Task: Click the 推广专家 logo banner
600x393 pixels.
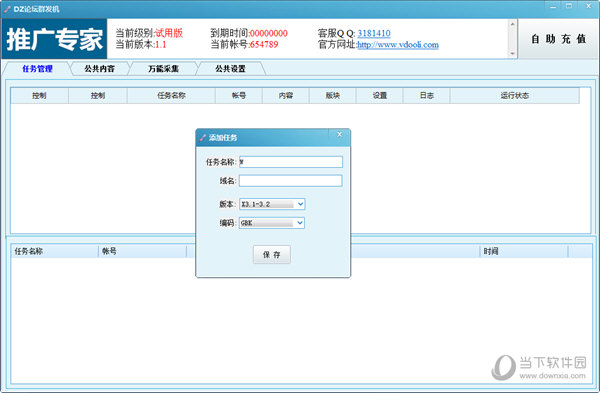Action: click(x=54, y=39)
